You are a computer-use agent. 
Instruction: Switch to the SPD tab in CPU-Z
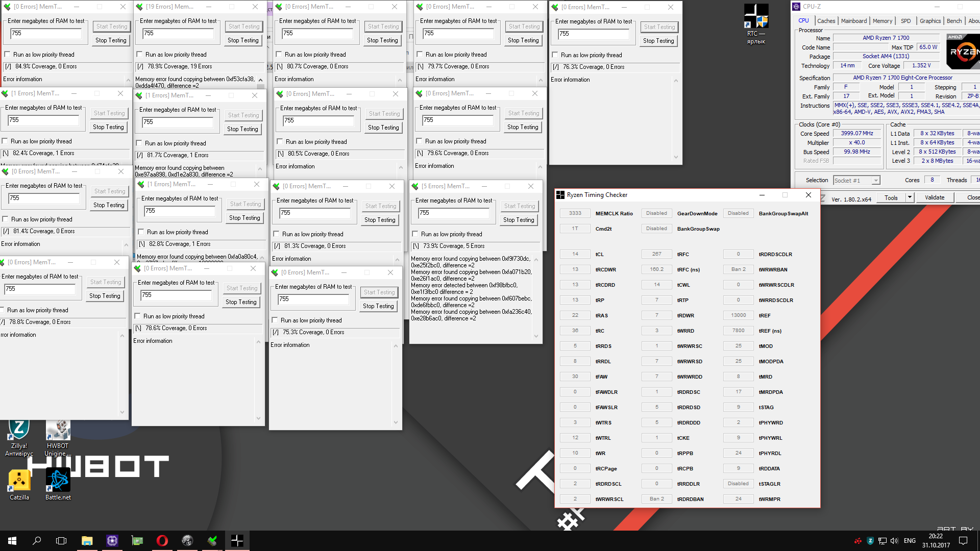905,21
